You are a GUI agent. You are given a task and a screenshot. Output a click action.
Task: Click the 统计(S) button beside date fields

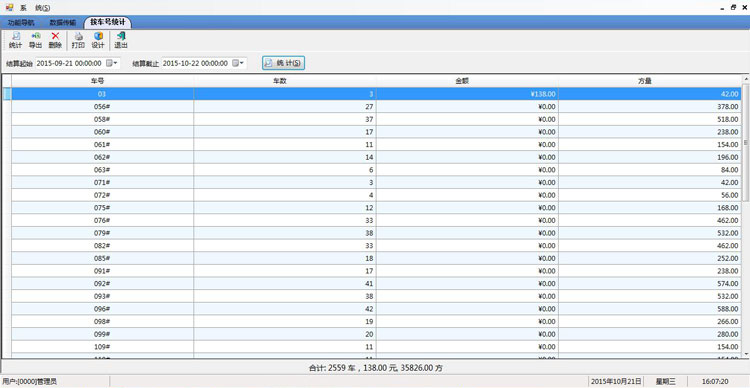(x=283, y=63)
